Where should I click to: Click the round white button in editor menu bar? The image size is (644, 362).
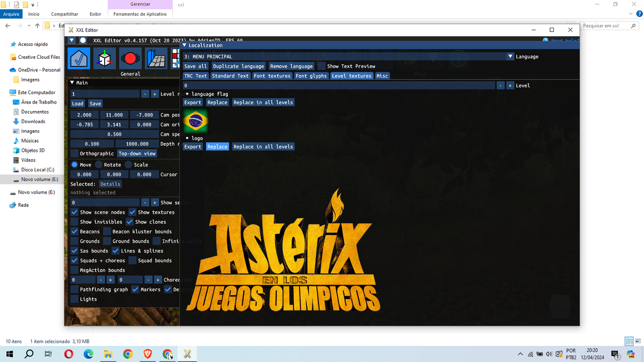click(83, 40)
